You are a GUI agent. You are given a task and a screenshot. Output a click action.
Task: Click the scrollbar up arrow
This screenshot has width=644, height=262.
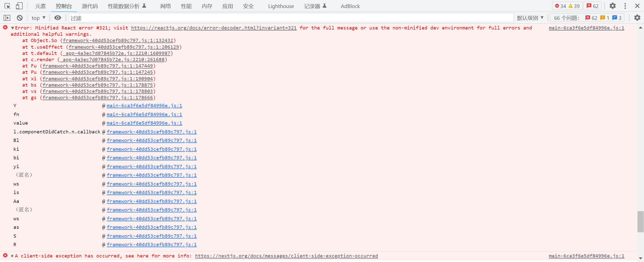click(640, 28)
